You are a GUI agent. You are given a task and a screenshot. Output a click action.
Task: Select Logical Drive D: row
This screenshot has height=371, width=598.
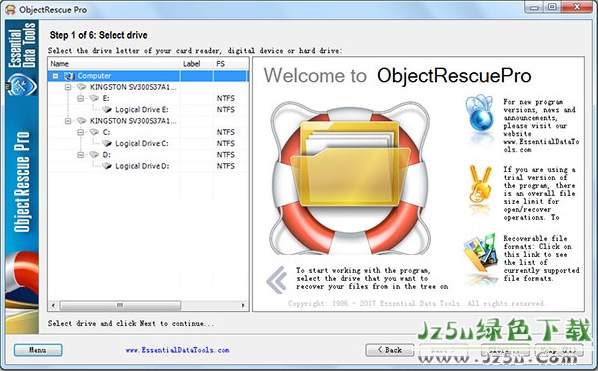coord(148,166)
